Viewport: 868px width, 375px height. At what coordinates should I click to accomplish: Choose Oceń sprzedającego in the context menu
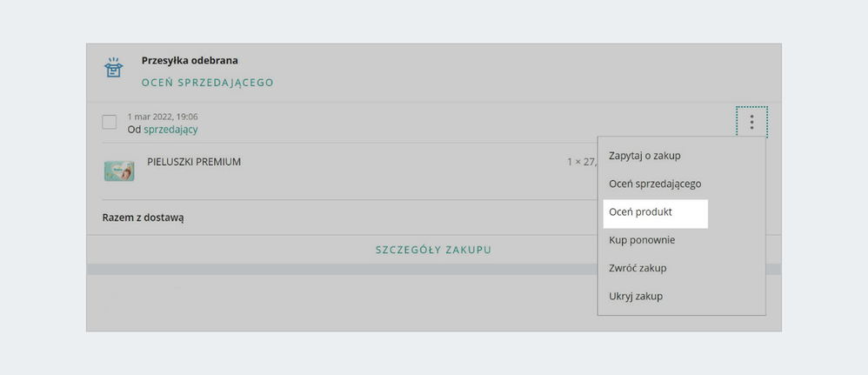pyautogui.click(x=655, y=184)
